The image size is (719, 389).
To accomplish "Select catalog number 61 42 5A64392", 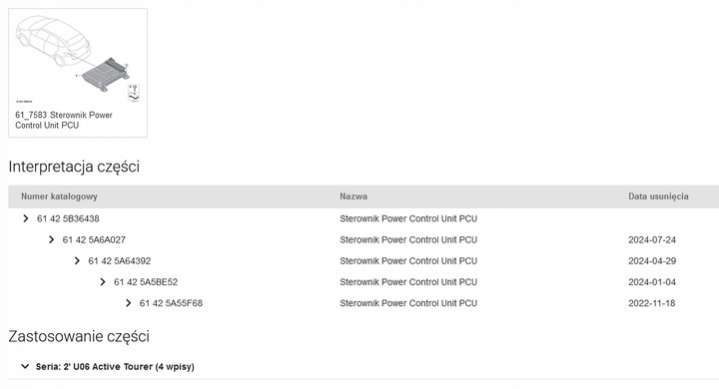I will click(x=119, y=261).
